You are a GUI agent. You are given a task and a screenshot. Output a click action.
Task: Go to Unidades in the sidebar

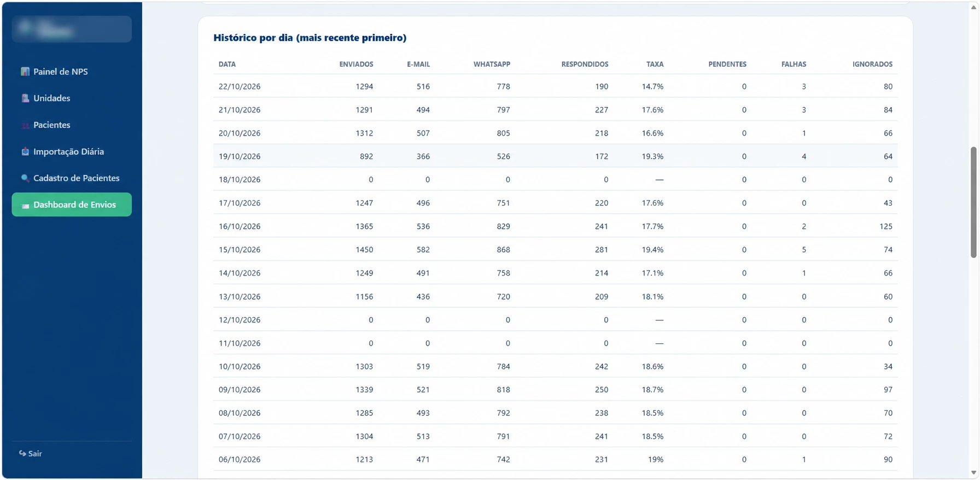[72, 98]
